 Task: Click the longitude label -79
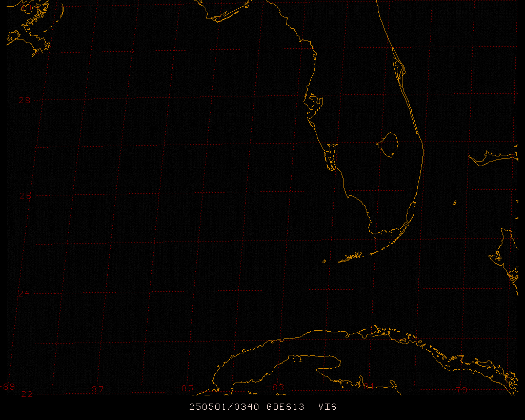click(458, 390)
